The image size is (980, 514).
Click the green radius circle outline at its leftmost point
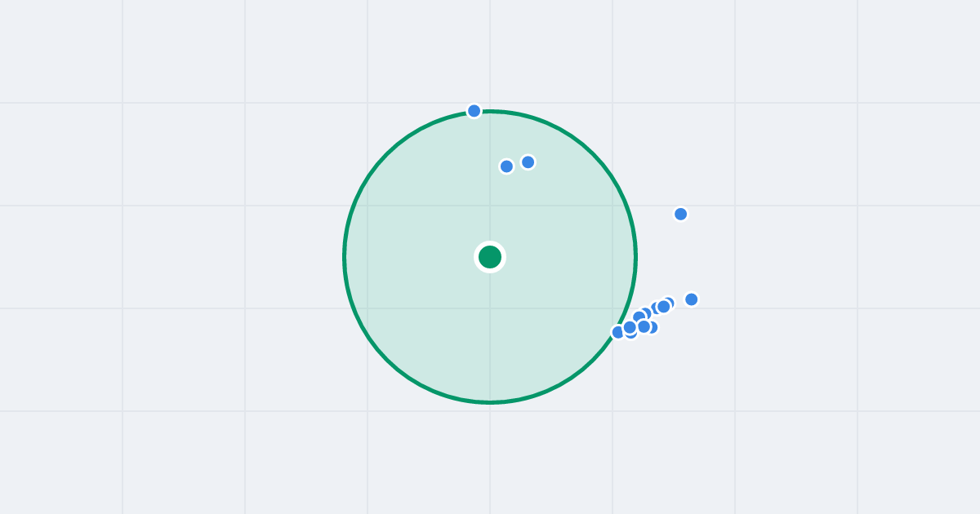pos(345,257)
